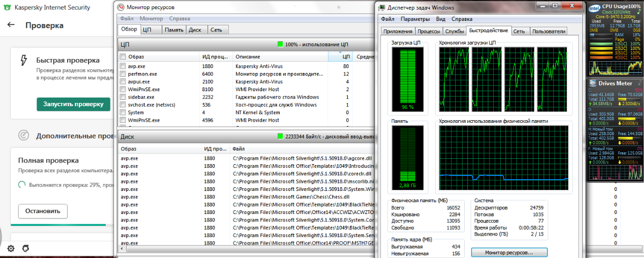Click the Resource Monitor title bar icon
The height and width of the screenshot is (258, 644).
[x=121, y=7]
